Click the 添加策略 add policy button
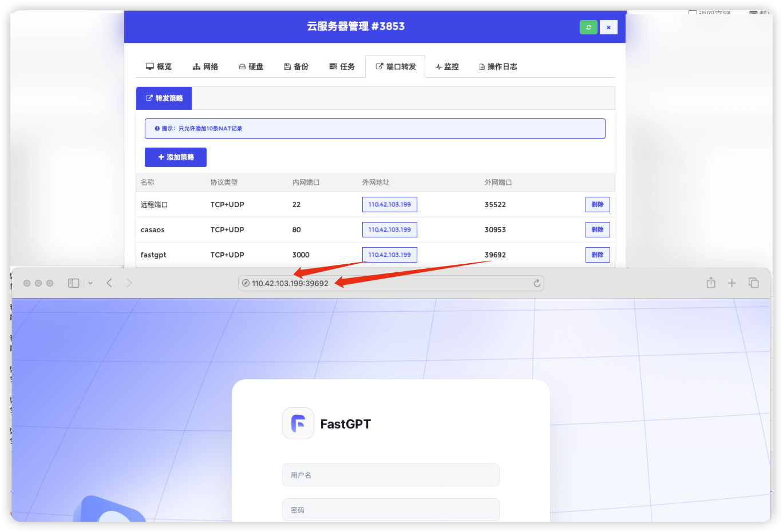 pos(176,157)
